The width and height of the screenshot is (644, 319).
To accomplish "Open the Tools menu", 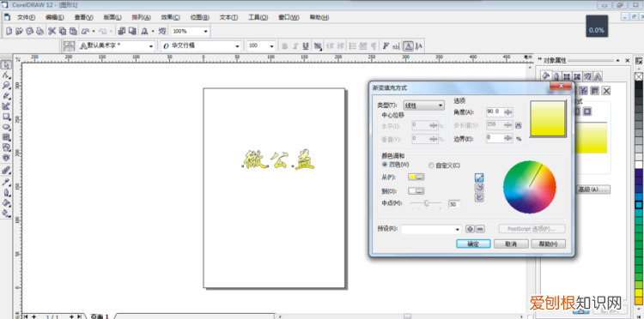I will [x=258, y=17].
